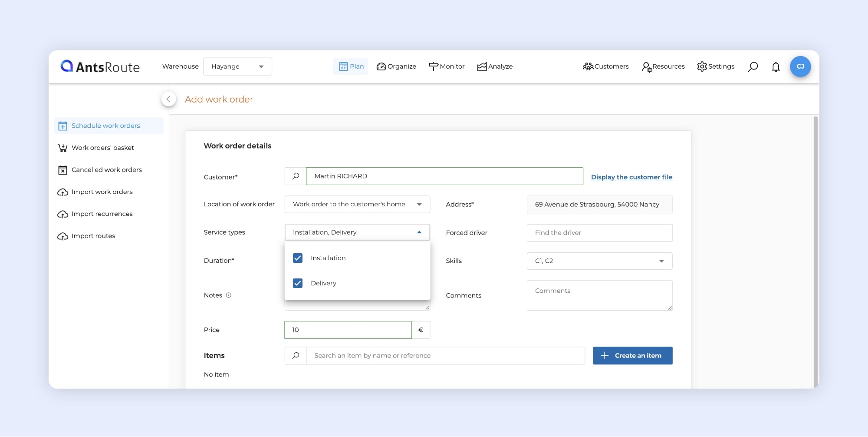The image size is (868, 437).
Task: Open the Warehouse Hayange dropdown
Action: 237,66
